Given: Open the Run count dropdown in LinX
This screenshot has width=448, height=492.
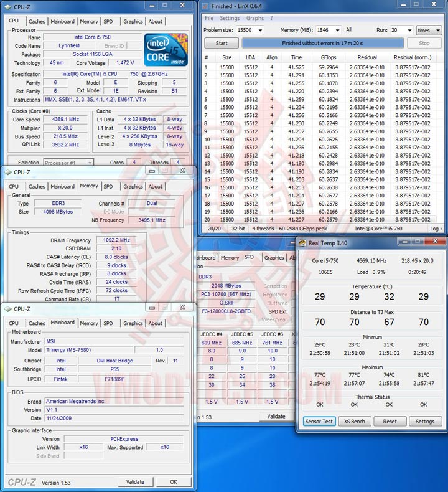Looking at the screenshot, I should click(409, 30).
